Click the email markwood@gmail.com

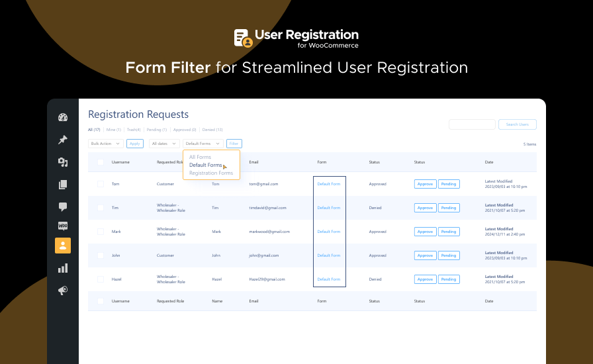tap(269, 232)
